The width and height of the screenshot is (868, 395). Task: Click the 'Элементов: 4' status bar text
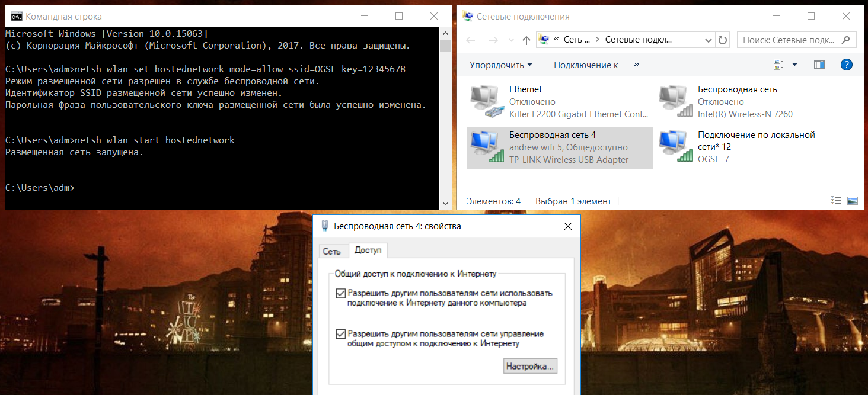pyautogui.click(x=493, y=201)
